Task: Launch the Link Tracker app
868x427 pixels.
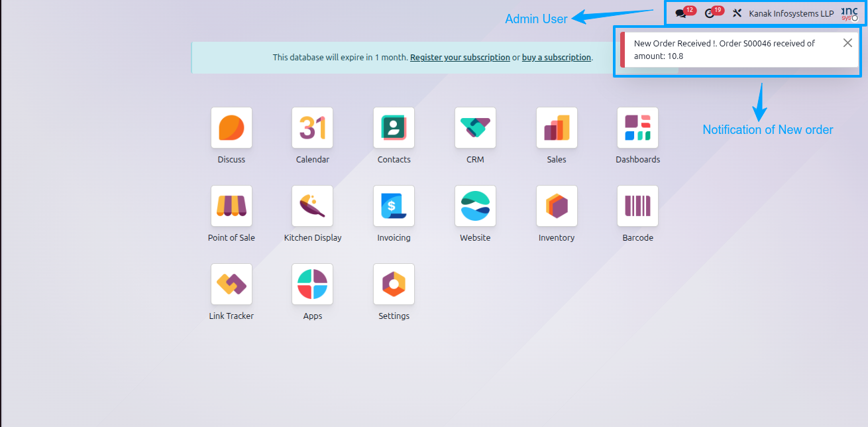Action: 231,284
